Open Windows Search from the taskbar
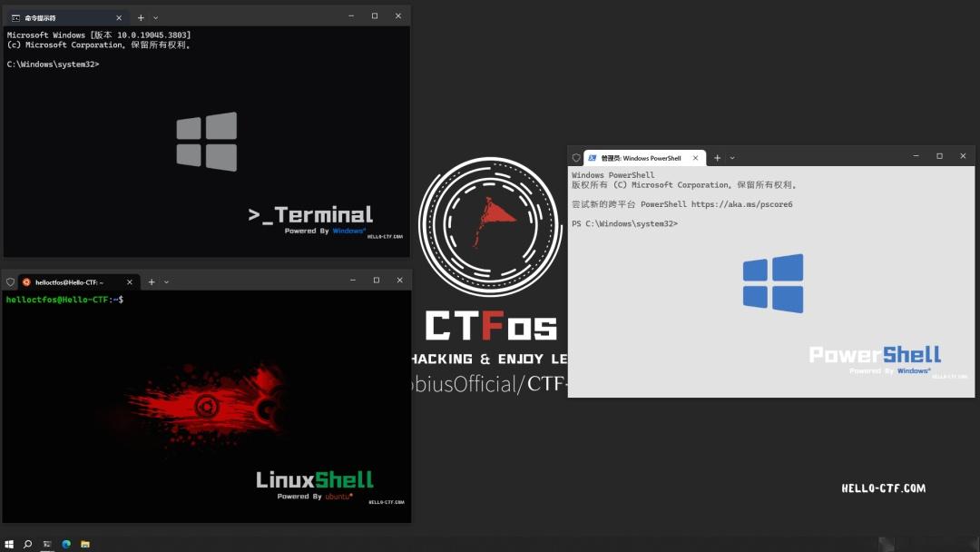The image size is (980, 552). (27, 543)
